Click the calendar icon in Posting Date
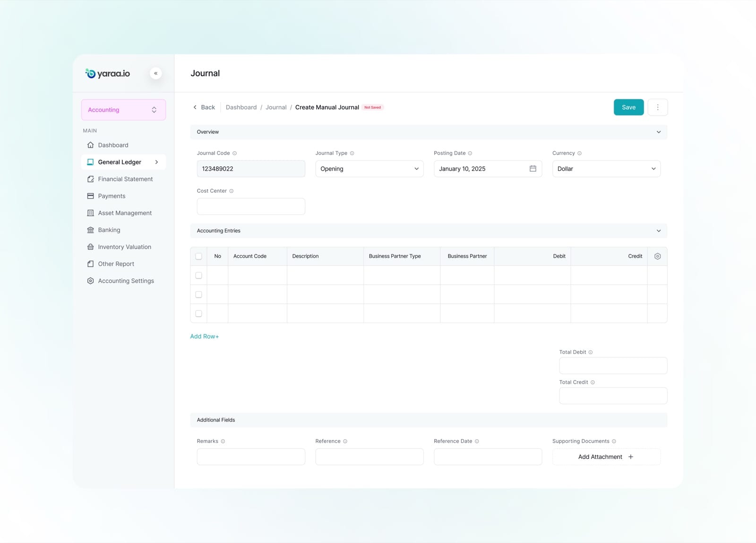The height and width of the screenshot is (543, 756). [x=533, y=169]
